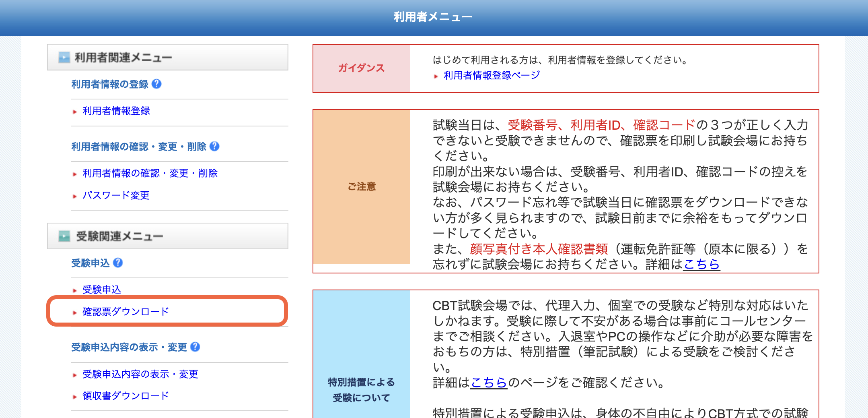Open the パスワード変更 link
This screenshot has height=418, width=868.
116,195
